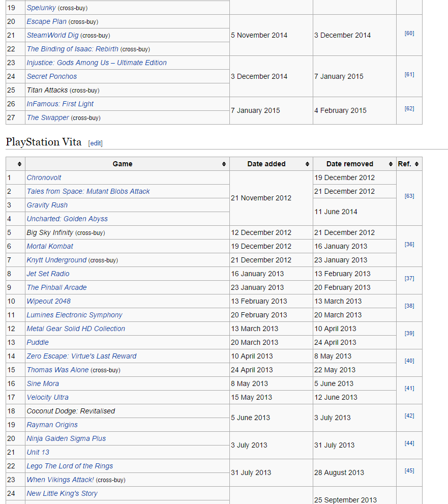Open Injustice: Gods Among Us link
The height and width of the screenshot is (504, 448).
coord(97,63)
